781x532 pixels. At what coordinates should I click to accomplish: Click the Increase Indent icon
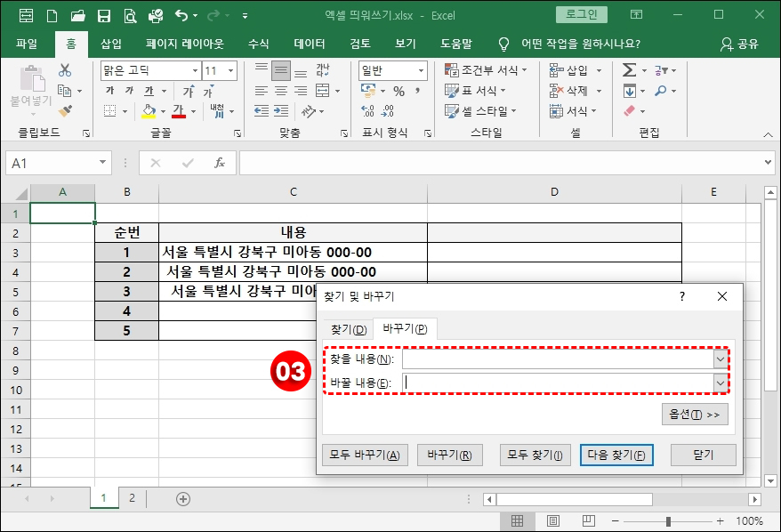(281, 110)
